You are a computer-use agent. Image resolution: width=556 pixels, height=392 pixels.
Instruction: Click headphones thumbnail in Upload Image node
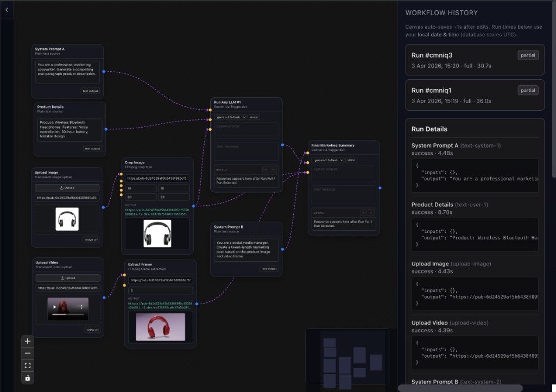coord(67,219)
